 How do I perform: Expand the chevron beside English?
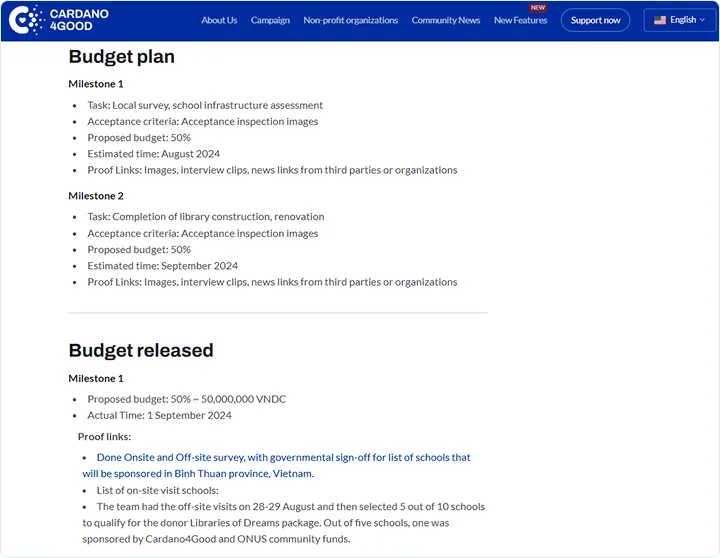pos(703,20)
